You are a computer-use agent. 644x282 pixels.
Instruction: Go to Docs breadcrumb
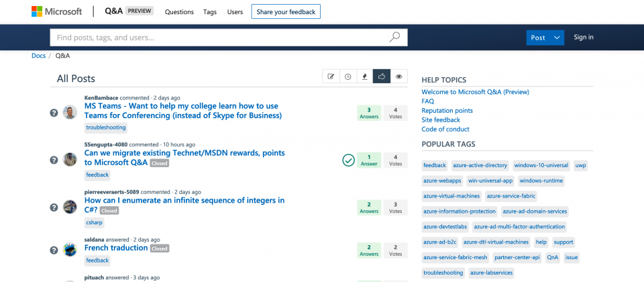[39, 56]
